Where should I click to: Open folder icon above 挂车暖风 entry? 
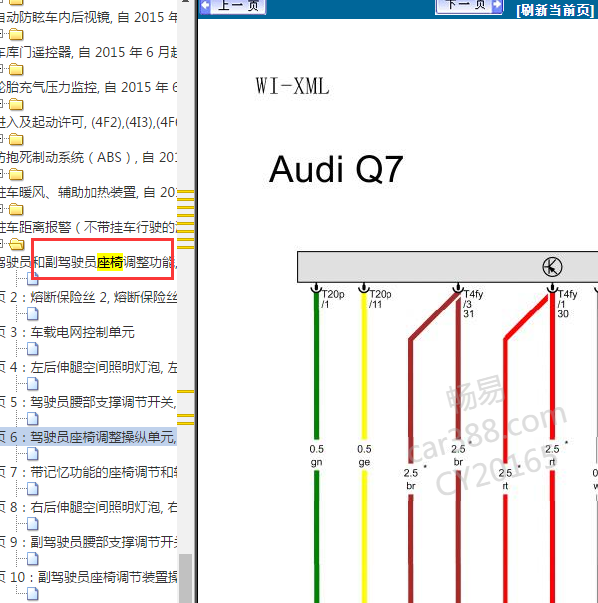pyautogui.click(x=16, y=174)
